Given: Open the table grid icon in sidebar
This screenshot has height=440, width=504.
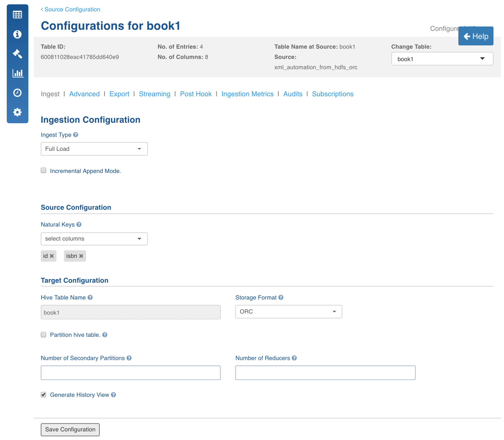Looking at the screenshot, I should coord(18,15).
